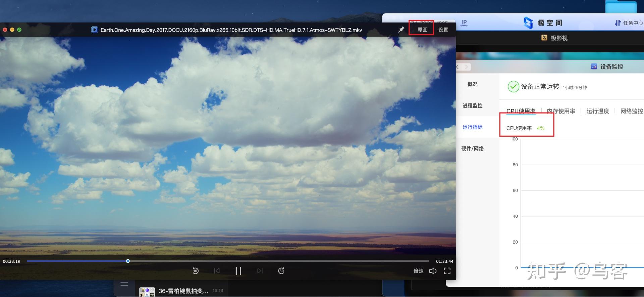644x297 pixels.
Task: Mute the player volume
Action: click(x=433, y=271)
